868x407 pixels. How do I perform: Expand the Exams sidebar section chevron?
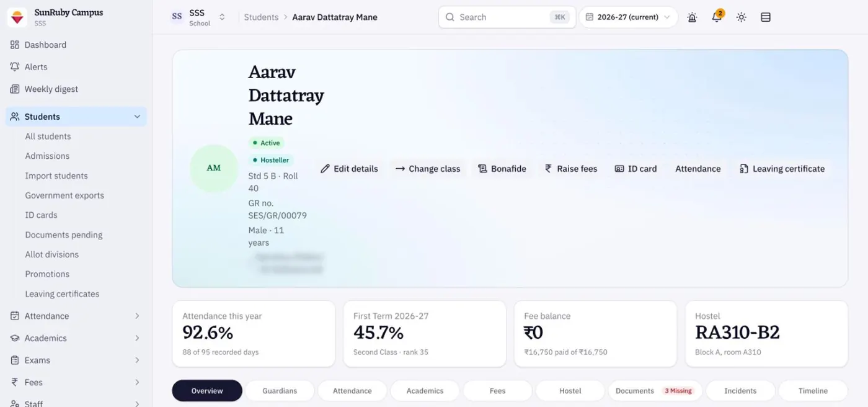pos(137,360)
